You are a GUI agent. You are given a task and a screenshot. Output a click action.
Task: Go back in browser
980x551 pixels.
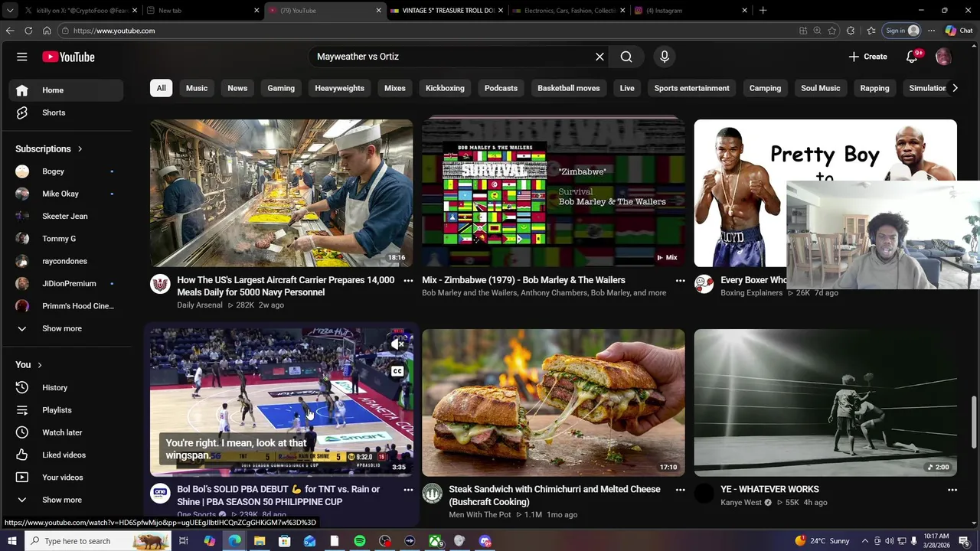(10, 31)
